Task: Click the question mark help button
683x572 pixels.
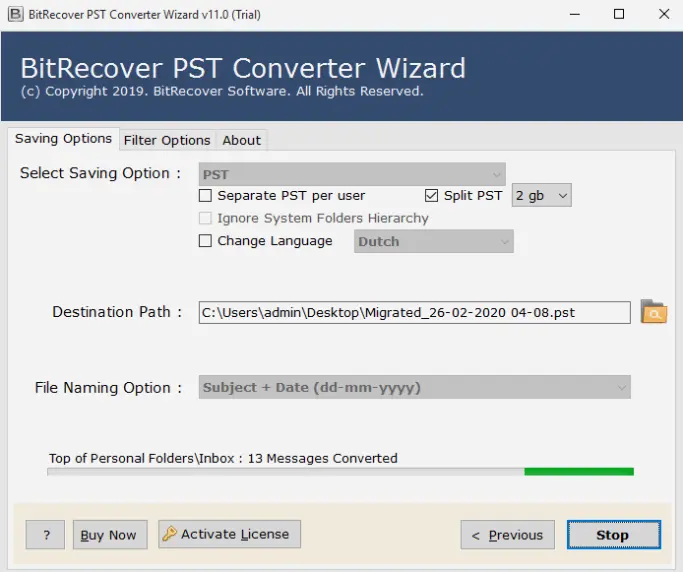Action: click(46, 535)
